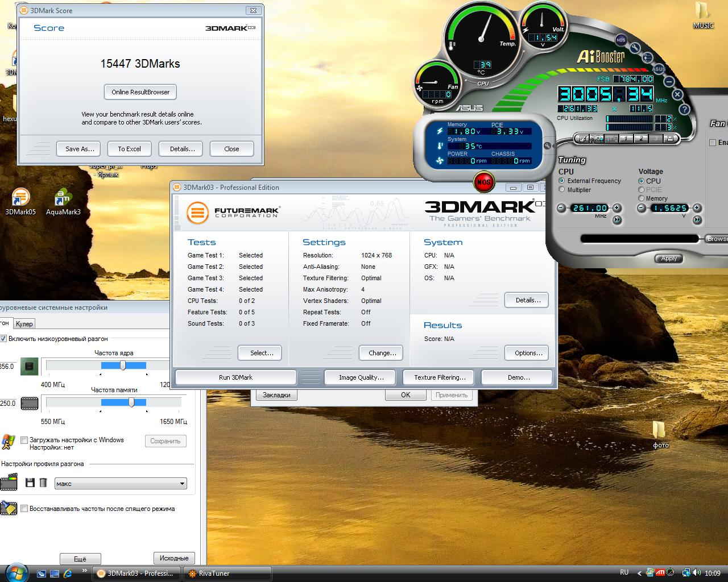Toggle Включить низкоуровневый разгон checkbox
Screen dimensions: 728x582
[3, 339]
